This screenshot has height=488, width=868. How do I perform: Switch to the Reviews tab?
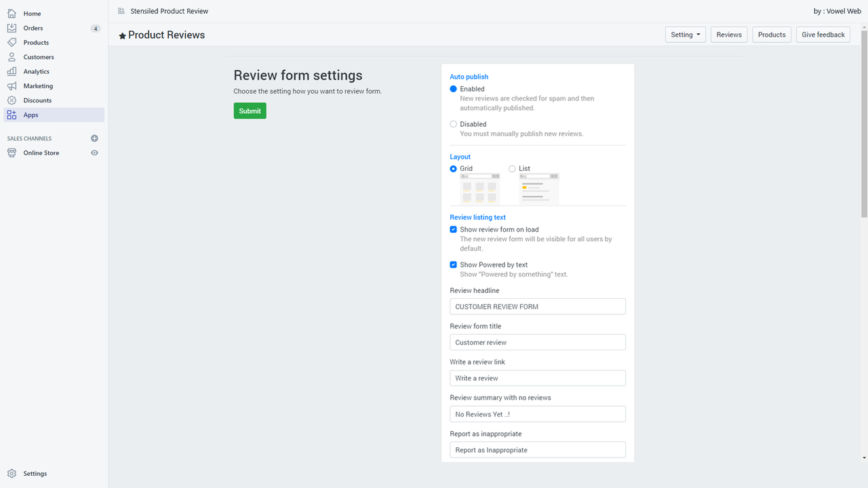coord(728,34)
